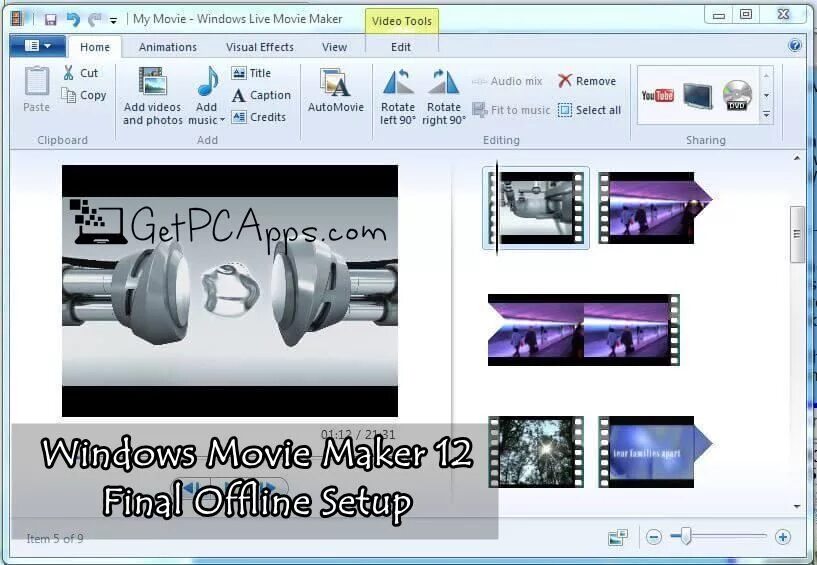Select the first storyboard clip with mechanical render
This screenshot has height=565, width=817.
pos(536,208)
